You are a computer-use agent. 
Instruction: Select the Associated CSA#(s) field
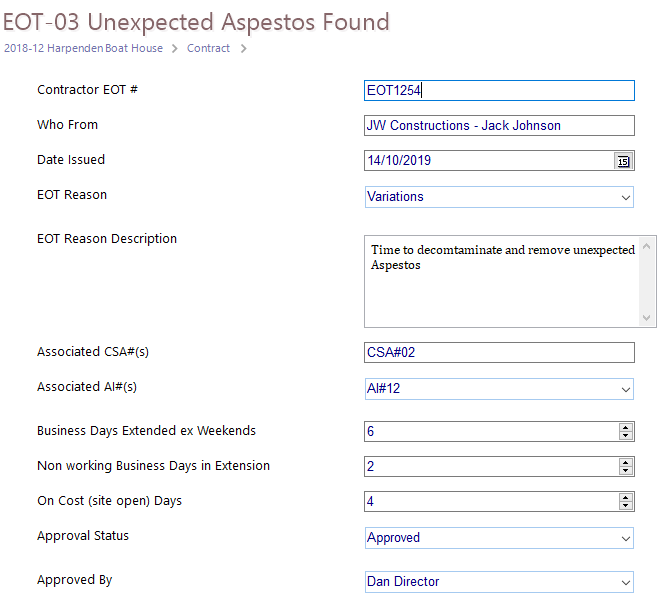pos(499,352)
